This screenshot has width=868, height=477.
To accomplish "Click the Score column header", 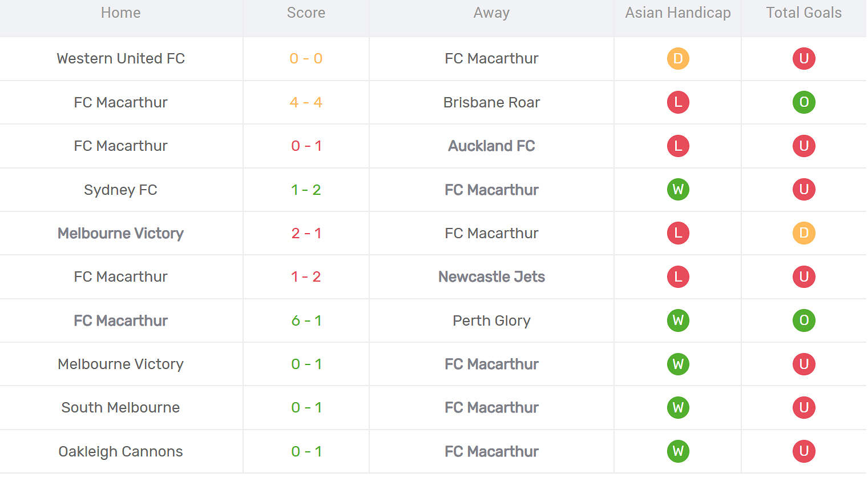I will [x=306, y=13].
